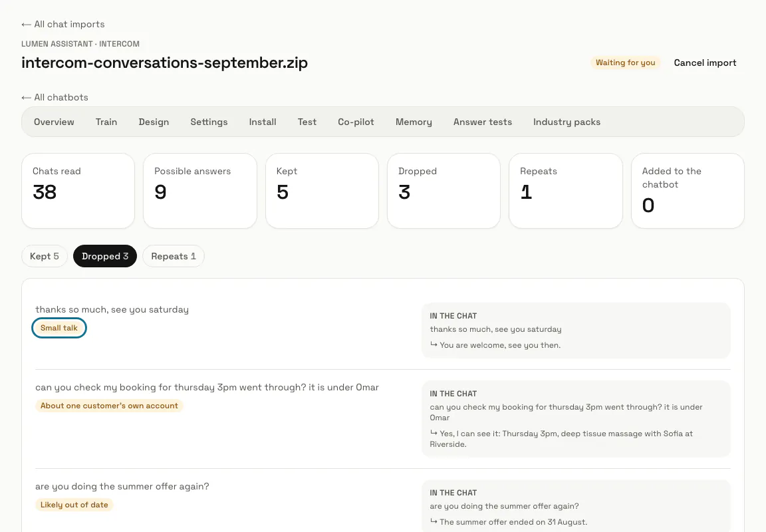Image resolution: width=766 pixels, height=532 pixels.
Task: Switch to the Train tab
Action: pos(106,122)
